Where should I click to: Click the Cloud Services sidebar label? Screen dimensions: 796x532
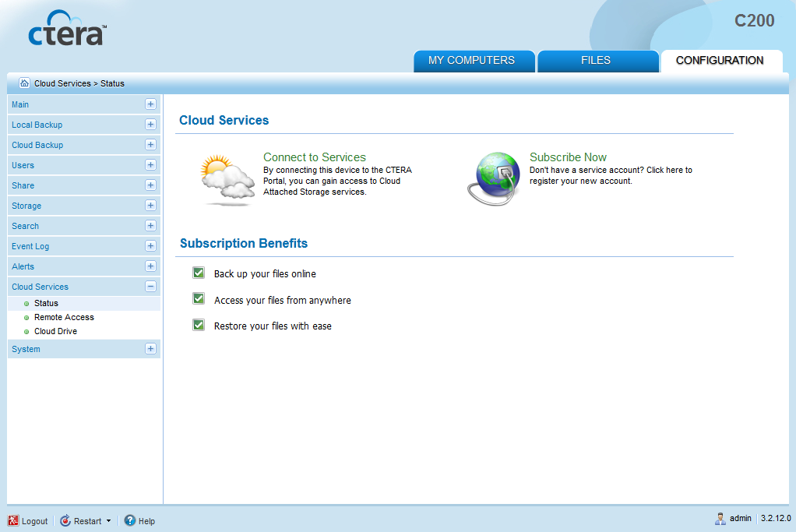(x=40, y=287)
